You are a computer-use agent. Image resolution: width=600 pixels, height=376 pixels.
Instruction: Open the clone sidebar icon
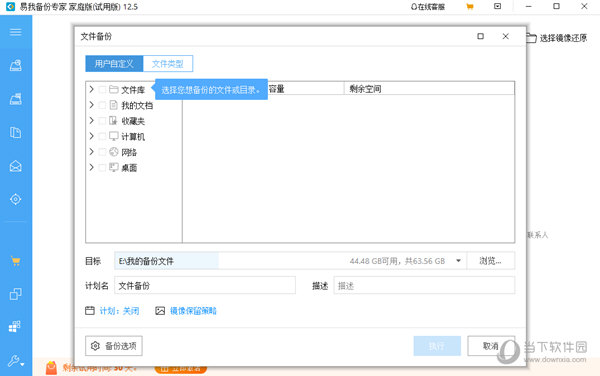[x=16, y=294]
